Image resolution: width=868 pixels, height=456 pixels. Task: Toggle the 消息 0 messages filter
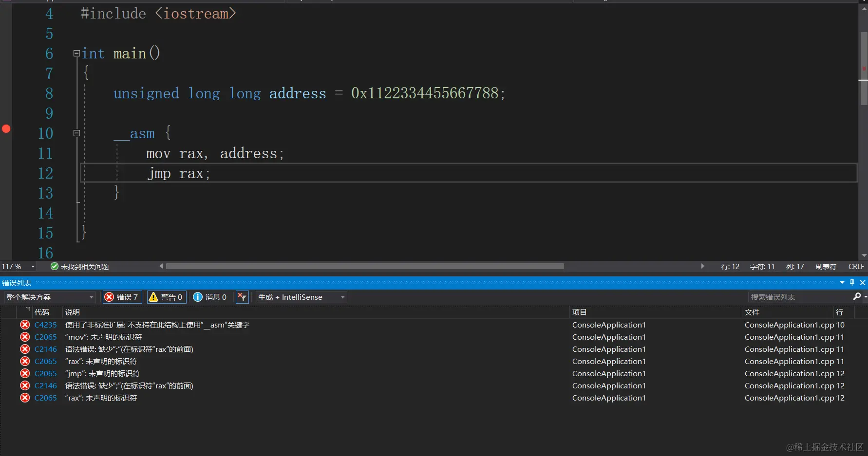click(210, 297)
